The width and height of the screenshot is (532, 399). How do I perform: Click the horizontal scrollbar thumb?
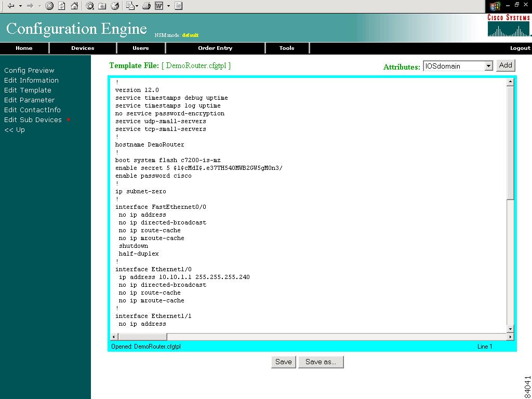(x=142, y=337)
